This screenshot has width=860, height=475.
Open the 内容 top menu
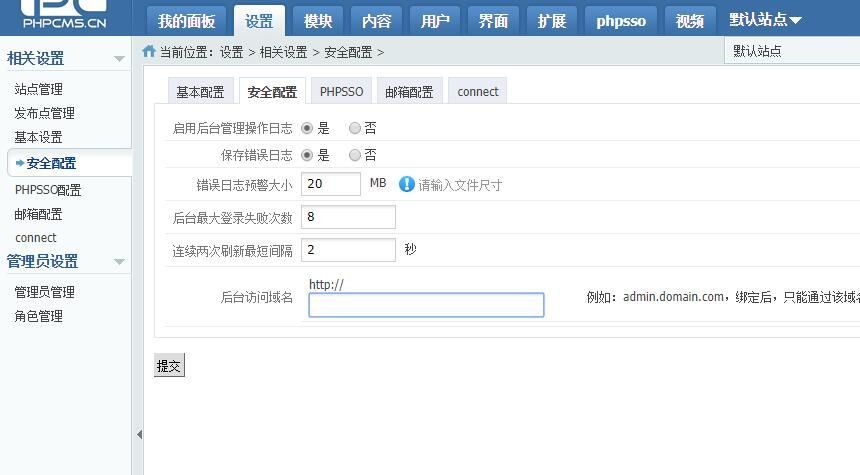click(x=377, y=21)
